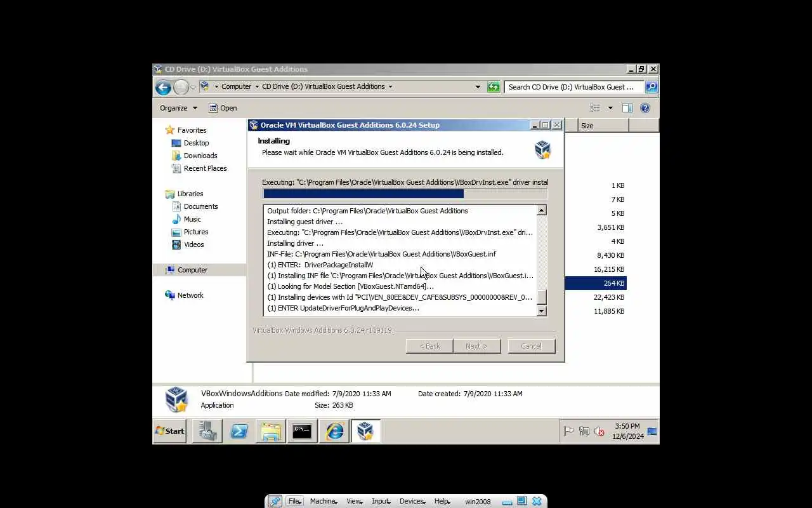
Task: Open Internet Explorer from the taskbar
Action: 334,431
